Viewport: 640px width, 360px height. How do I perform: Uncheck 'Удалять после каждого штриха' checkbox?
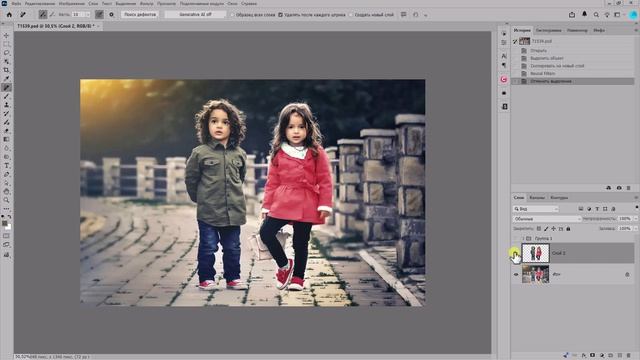pyautogui.click(x=280, y=15)
